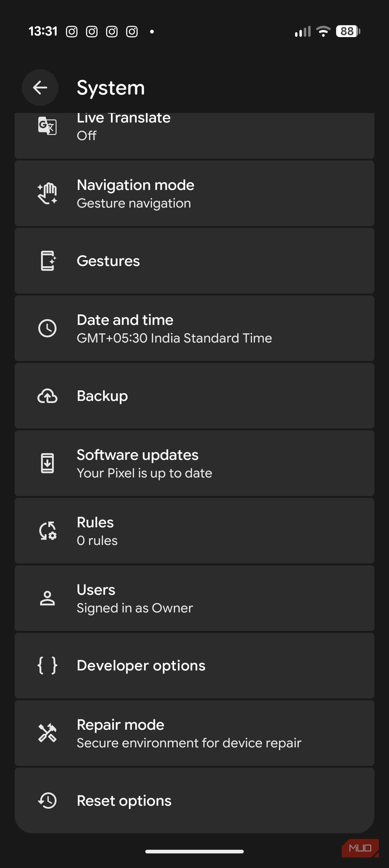The width and height of the screenshot is (389, 868).
Task: Tap the Gestures phone icon
Action: coord(47,261)
